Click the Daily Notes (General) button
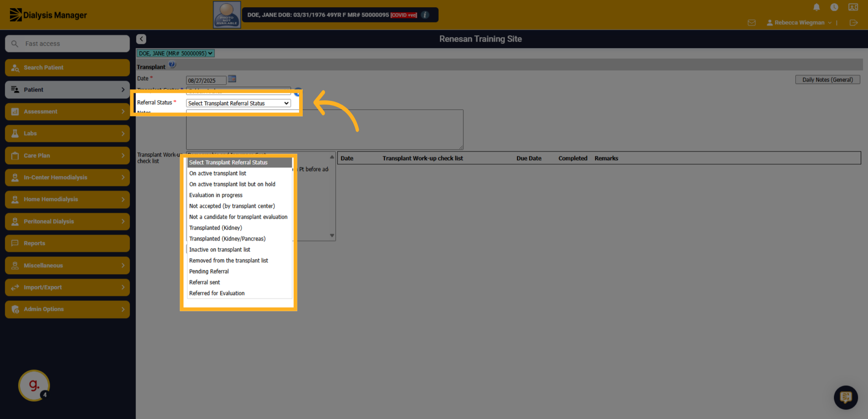Viewport: 868px width, 419px height. point(827,80)
